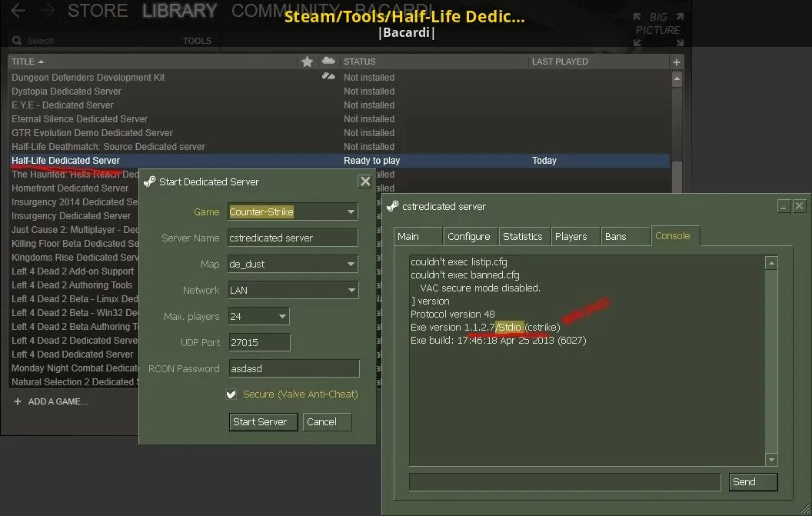Select GTR Evolution Demo Dedicated Server row

[x=340, y=132]
